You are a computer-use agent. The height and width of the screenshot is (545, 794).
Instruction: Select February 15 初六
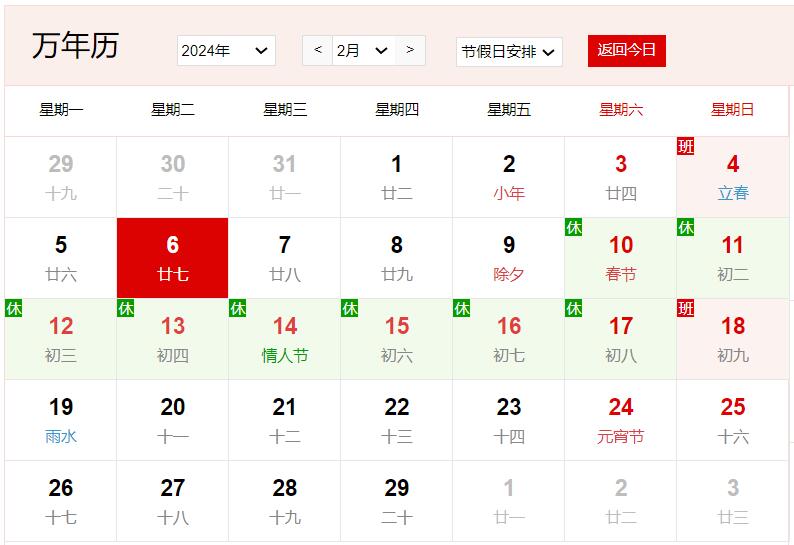tap(396, 339)
